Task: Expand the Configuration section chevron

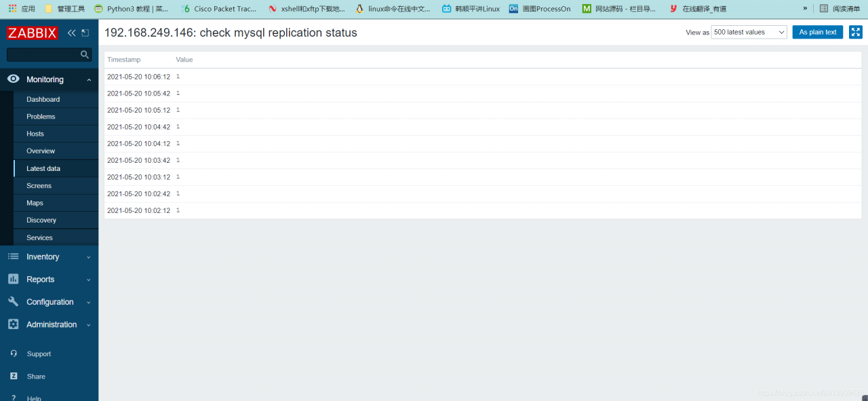Action: 89,303
